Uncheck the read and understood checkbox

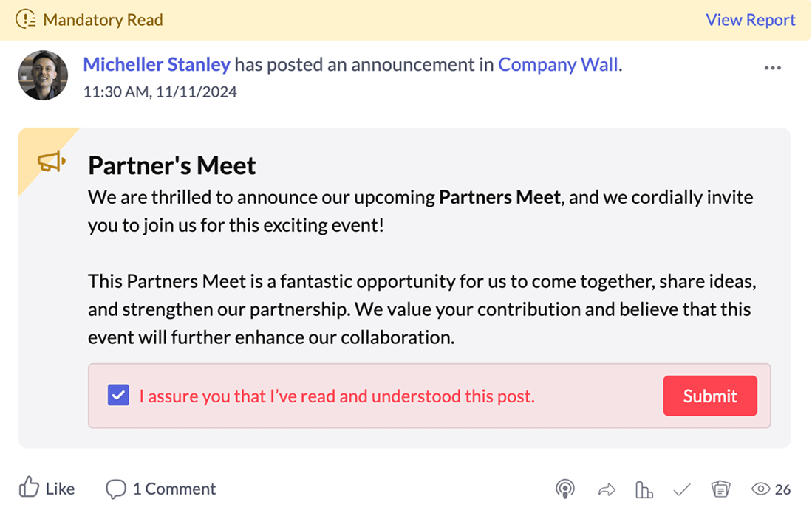pos(118,396)
